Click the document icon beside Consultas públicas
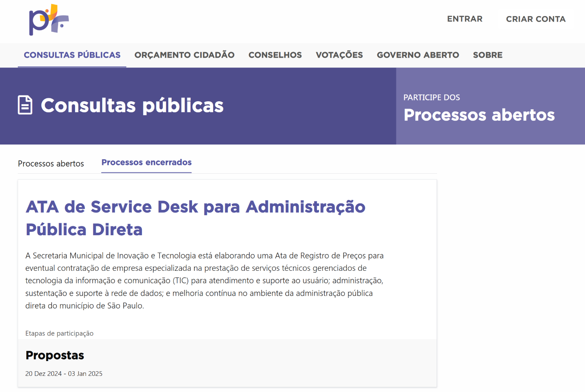The width and height of the screenshot is (585, 392). [25, 105]
